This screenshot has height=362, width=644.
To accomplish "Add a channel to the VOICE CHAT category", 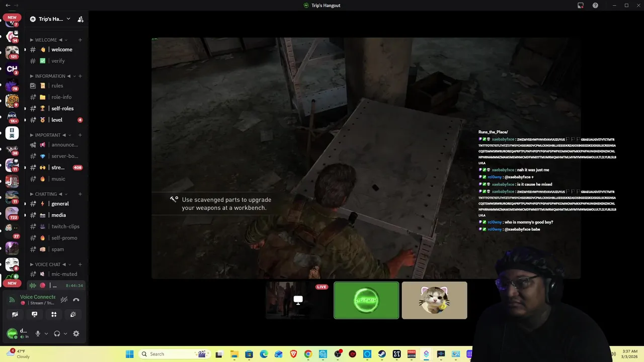I will tap(80, 264).
